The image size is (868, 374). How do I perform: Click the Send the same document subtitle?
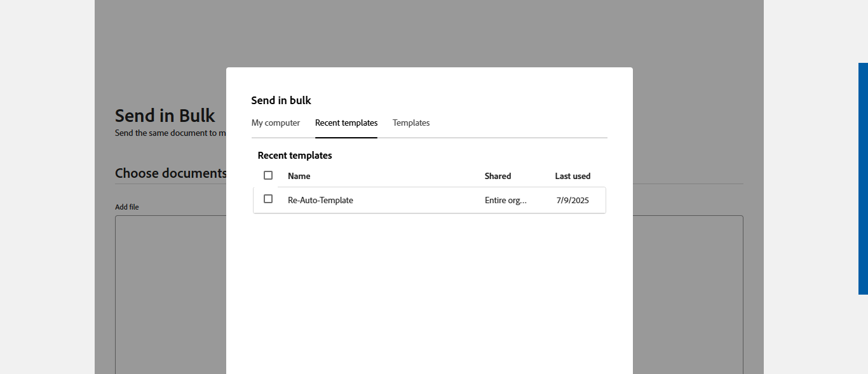click(170, 133)
